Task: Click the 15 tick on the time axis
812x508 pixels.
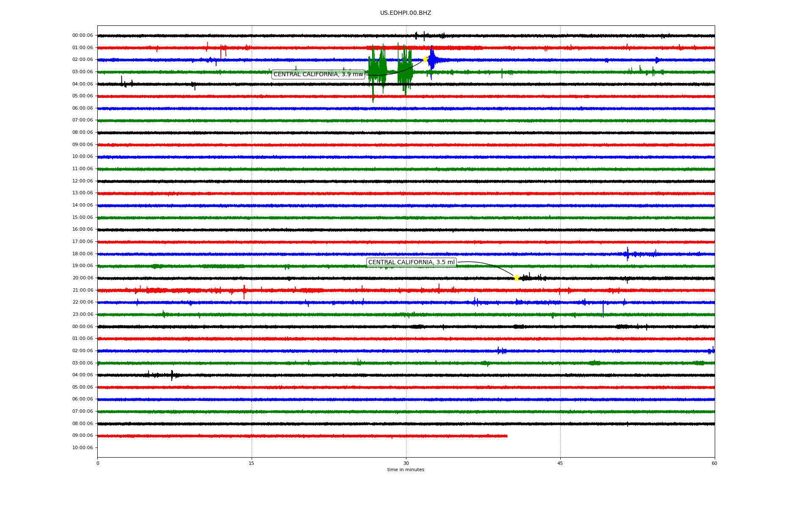Action: pos(252,463)
